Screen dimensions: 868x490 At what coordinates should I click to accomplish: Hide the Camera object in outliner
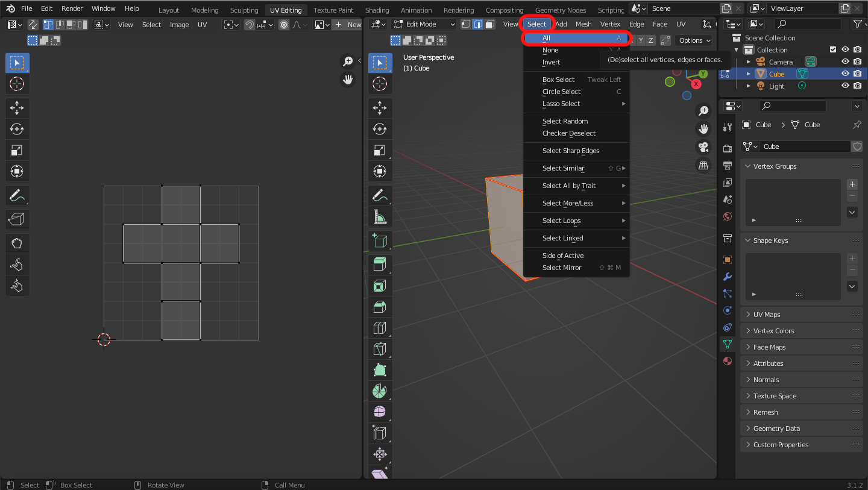[845, 62]
